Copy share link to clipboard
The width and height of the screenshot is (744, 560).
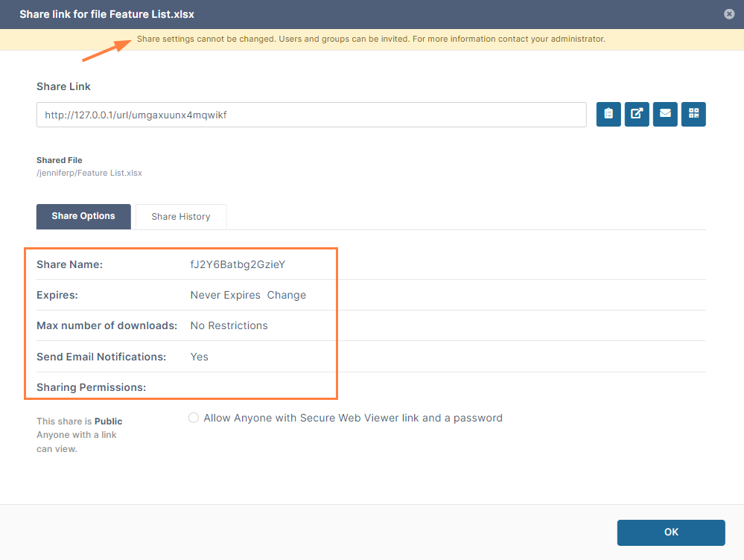[608, 114]
